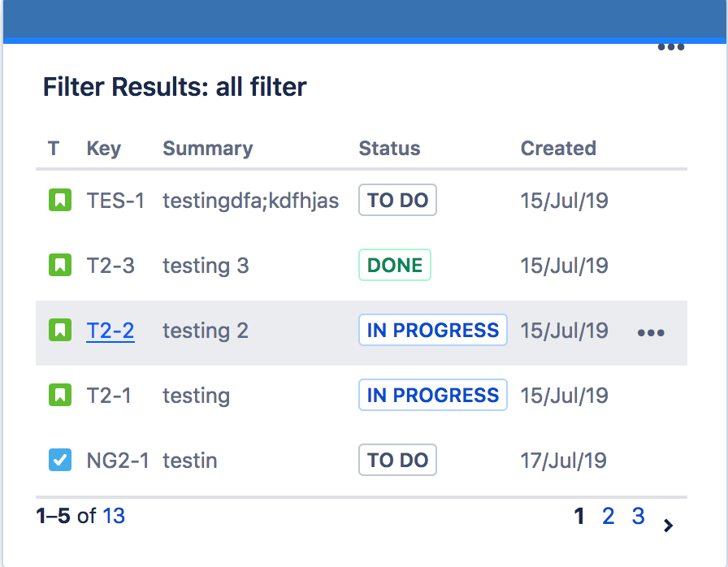Select the story issue icon for T2-2
728x567 pixels.
click(60, 330)
